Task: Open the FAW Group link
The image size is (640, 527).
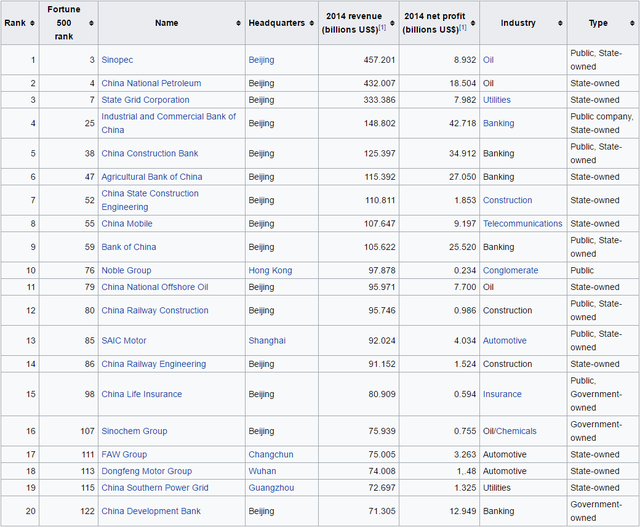Action: tap(124, 454)
